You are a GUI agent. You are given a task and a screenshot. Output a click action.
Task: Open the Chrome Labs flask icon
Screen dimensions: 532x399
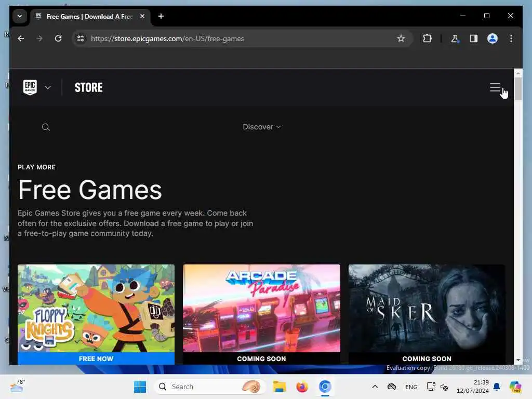(x=455, y=38)
